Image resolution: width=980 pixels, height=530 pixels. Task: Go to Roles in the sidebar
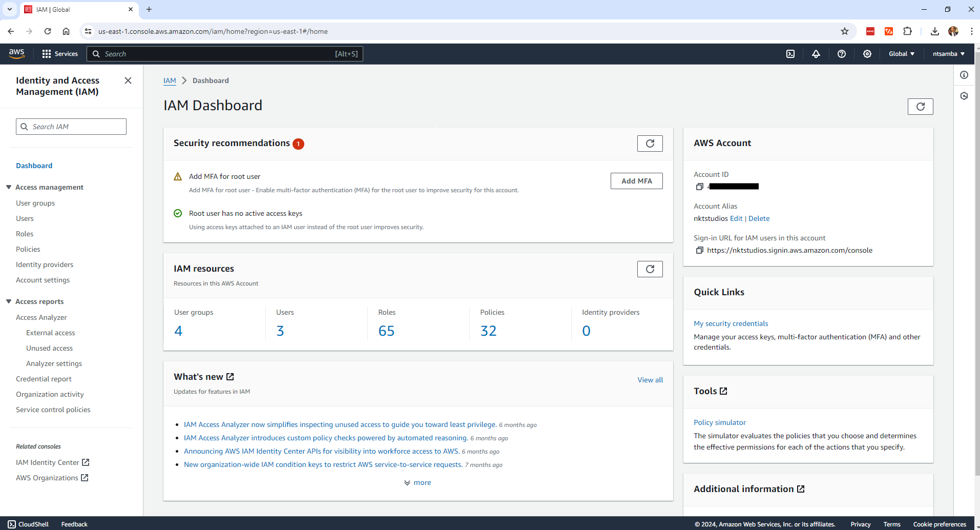(x=25, y=234)
